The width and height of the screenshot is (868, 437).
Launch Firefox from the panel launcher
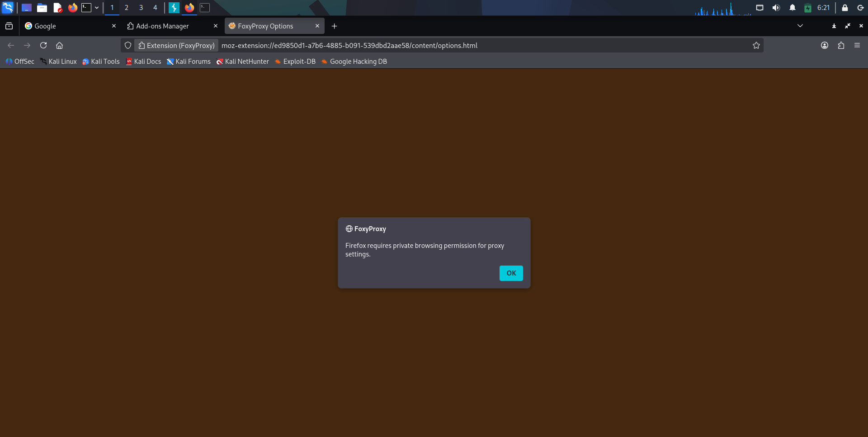click(72, 8)
